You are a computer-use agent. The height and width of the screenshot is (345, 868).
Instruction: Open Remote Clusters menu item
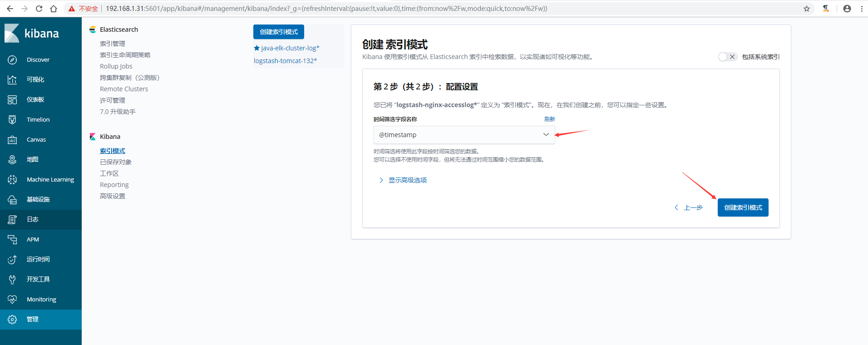124,89
